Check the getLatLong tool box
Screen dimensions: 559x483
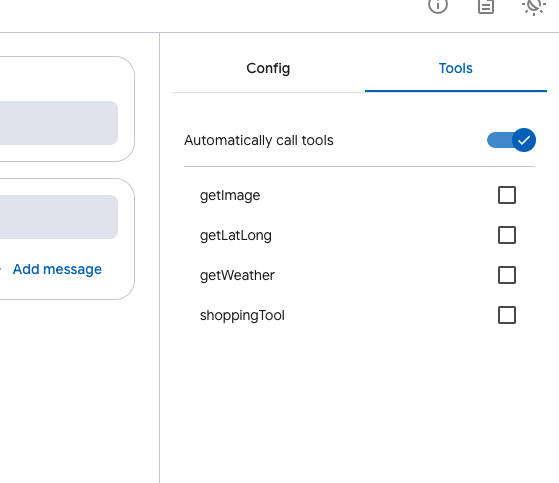click(507, 235)
